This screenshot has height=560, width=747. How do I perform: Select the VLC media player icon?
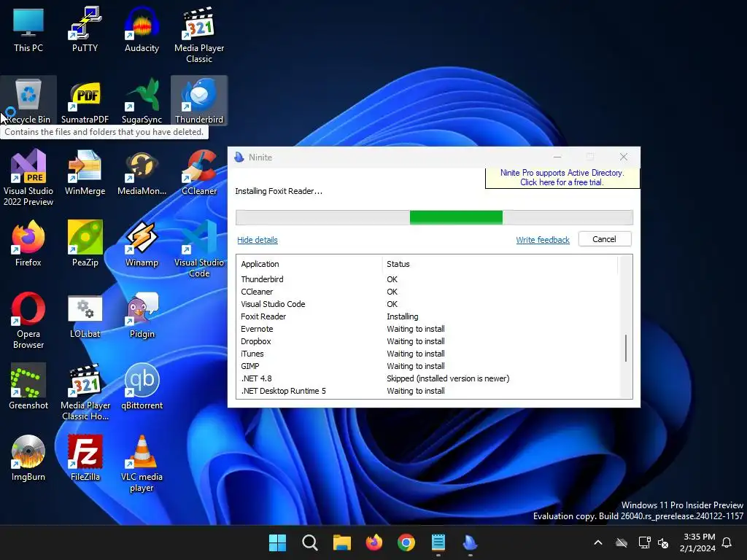pos(142,463)
